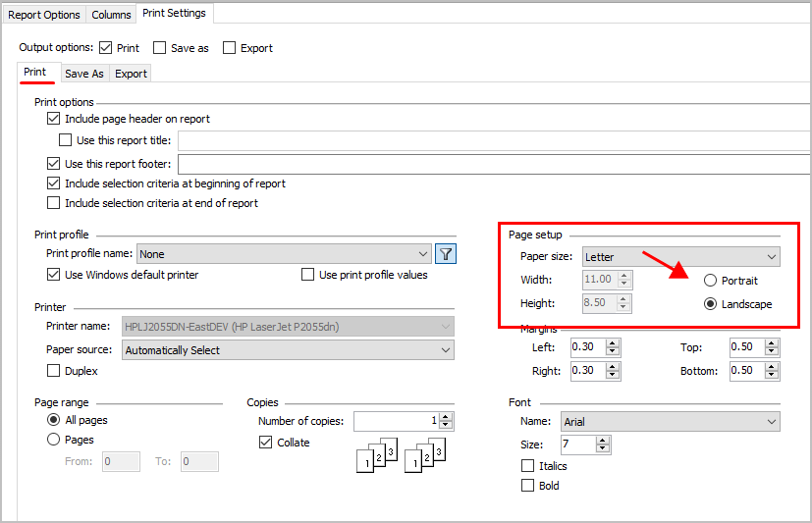Increase font Size using spinner up
812x523 pixels.
(x=605, y=442)
